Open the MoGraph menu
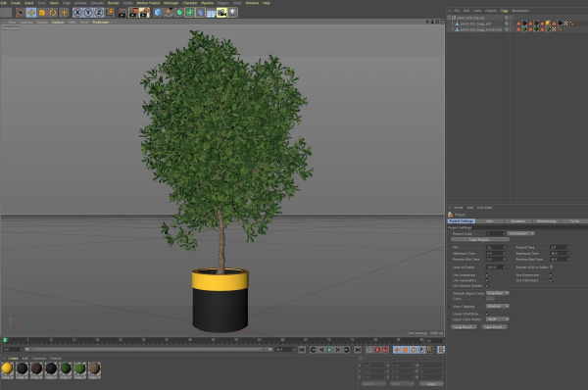 coord(171,3)
